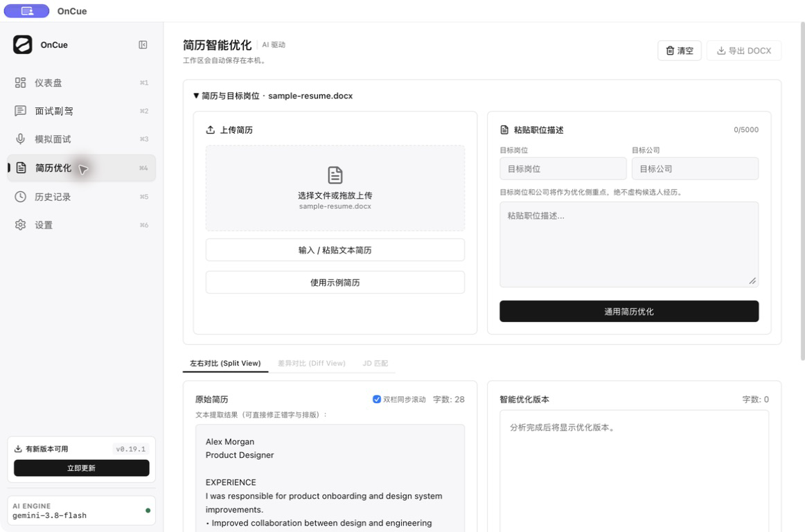
Task: Click the 字数: 0 word count
Action: click(x=756, y=399)
